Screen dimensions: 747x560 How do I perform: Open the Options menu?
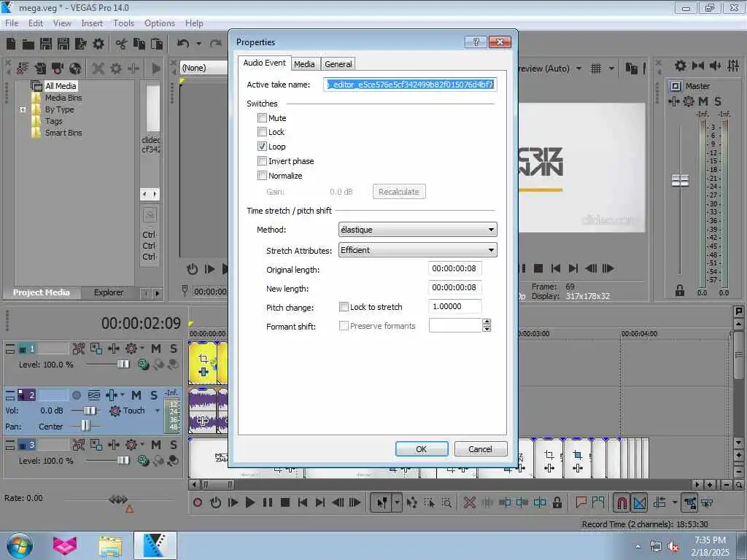point(160,23)
